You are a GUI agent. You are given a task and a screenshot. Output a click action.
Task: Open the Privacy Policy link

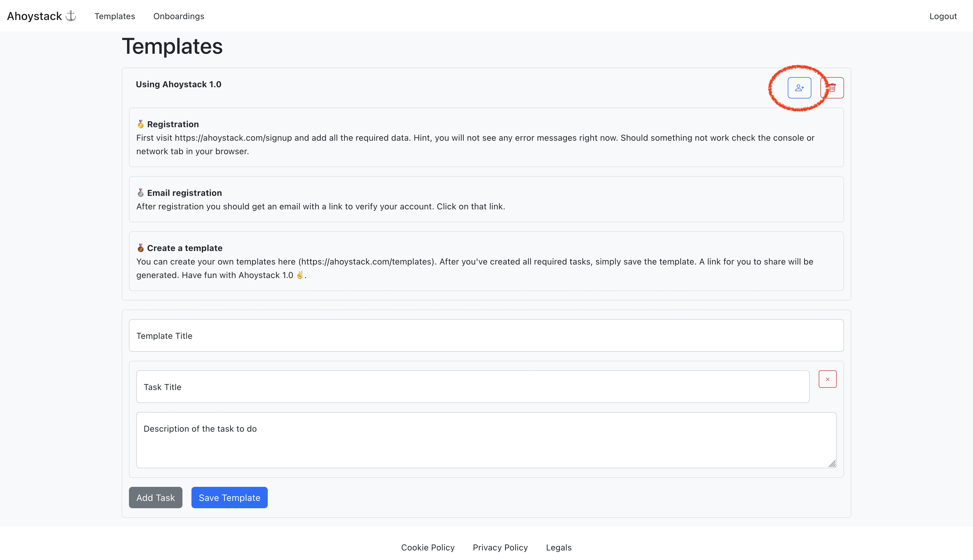click(x=500, y=547)
